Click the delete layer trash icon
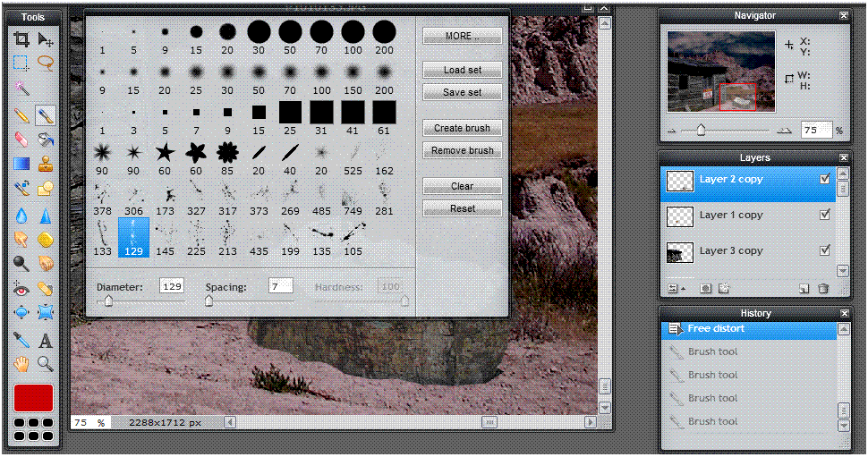Screen dimensions: 868x457 [x=823, y=289]
